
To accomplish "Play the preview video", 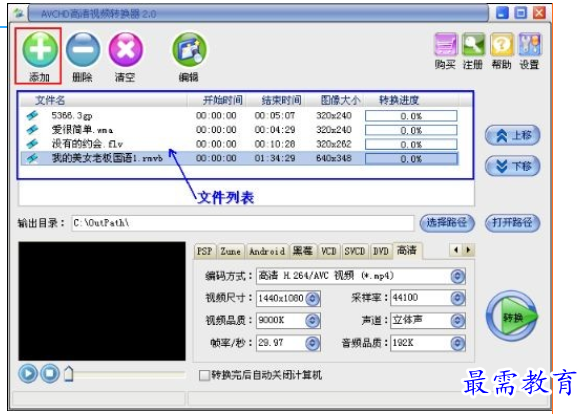I will click(28, 373).
